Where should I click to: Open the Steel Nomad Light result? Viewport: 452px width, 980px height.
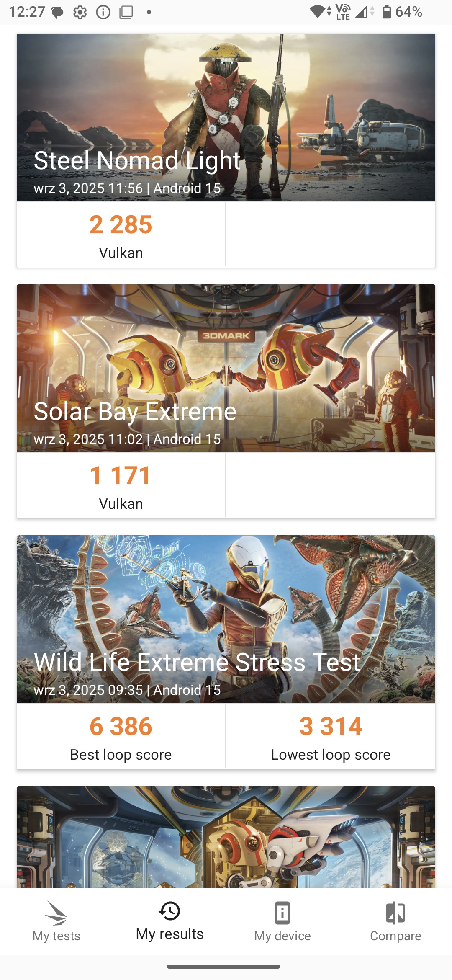click(x=226, y=117)
